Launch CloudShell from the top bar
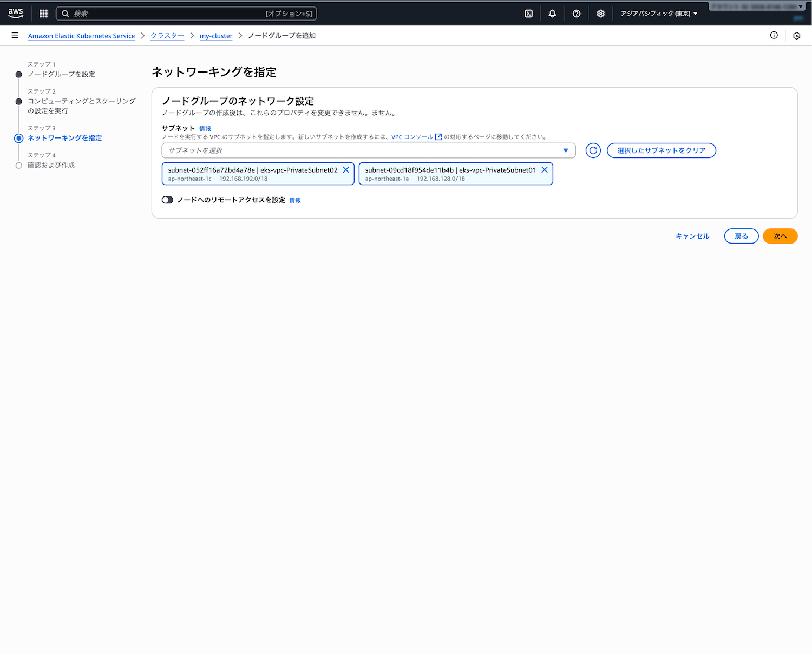 (528, 14)
